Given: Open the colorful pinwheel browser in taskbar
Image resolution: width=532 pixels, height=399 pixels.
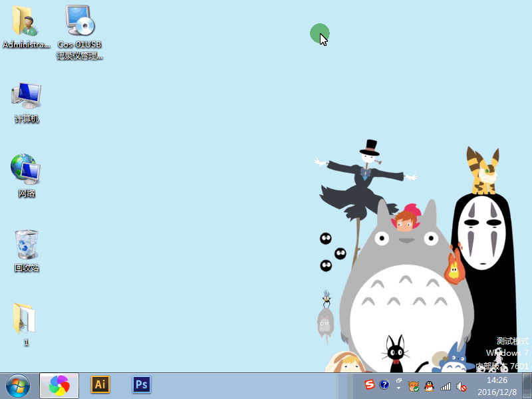Looking at the screenshot, I should tap(59, 386).
